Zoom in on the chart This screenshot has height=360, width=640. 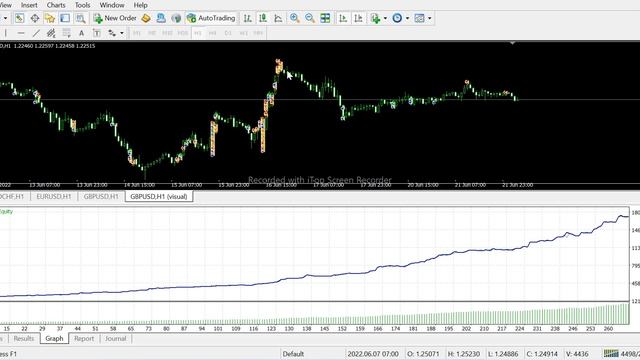point(294,18)
